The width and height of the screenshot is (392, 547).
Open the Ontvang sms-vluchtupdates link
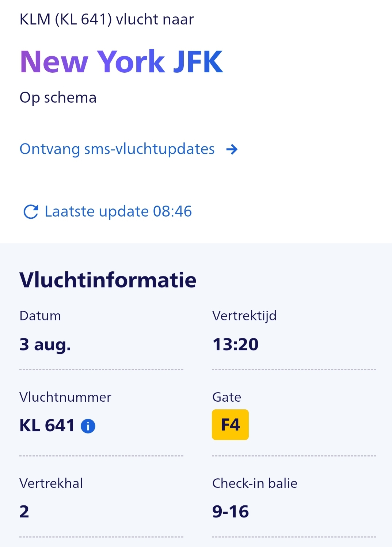pyautogui.click(x=117, y=149)
